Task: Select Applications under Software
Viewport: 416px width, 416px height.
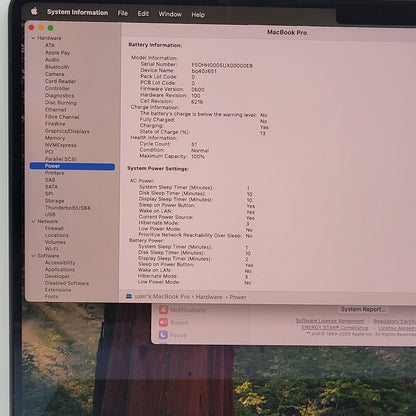Action: coord(60,269)
